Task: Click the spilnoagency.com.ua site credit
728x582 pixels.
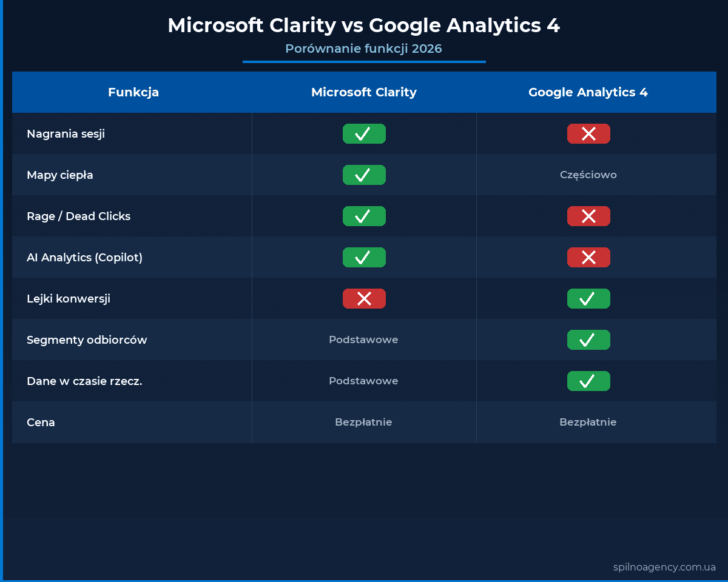Action: 664,567
